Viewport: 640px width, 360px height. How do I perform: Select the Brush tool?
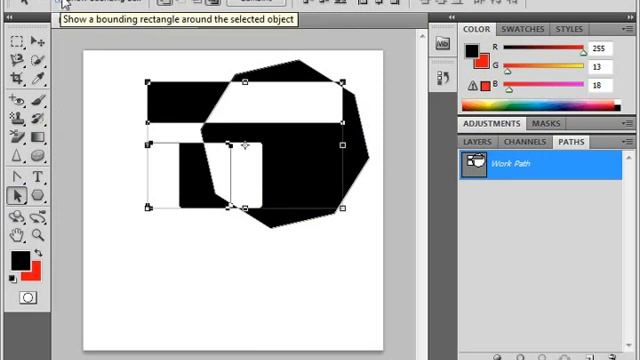(38, 100)
